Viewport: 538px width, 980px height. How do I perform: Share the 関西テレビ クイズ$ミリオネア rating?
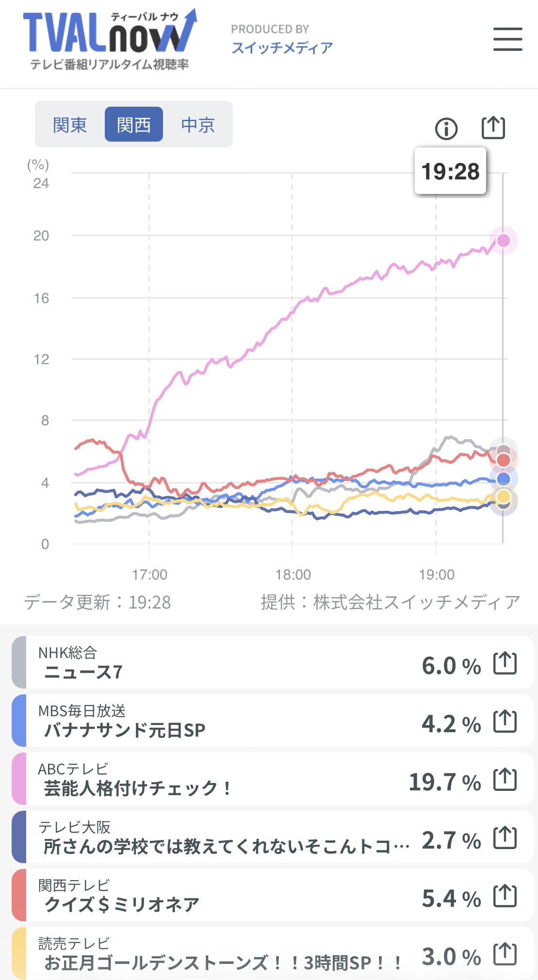tap(505, 896)
